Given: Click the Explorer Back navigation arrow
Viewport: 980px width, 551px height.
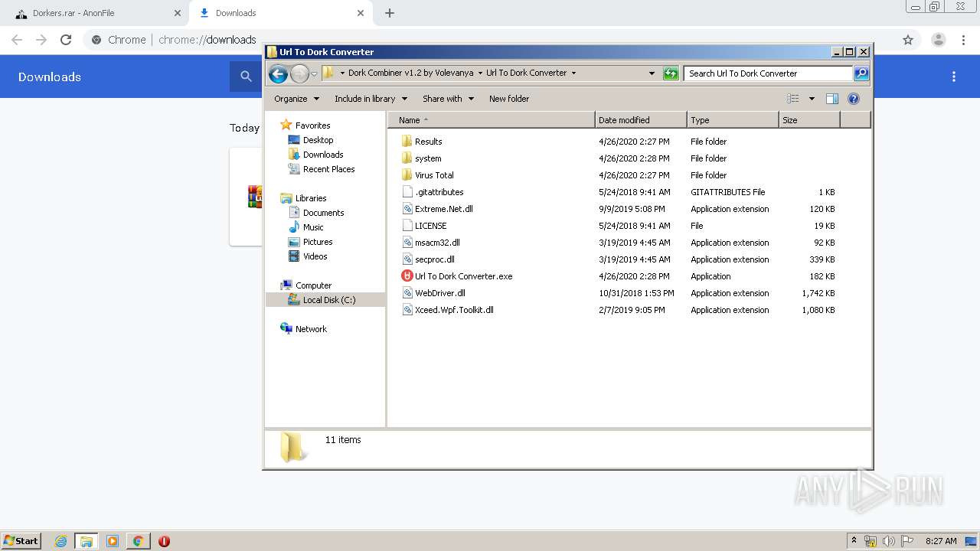Looking at the screenshot, I should [278, 73].
